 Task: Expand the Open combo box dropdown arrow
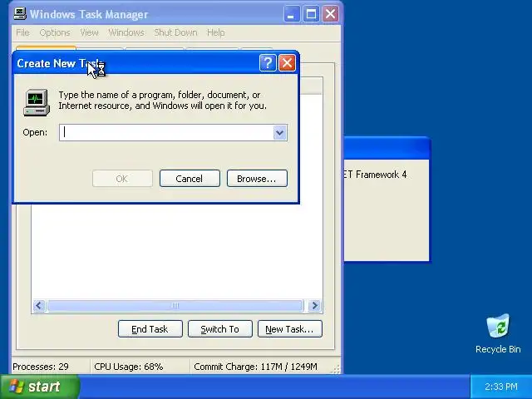pos(279,133)
